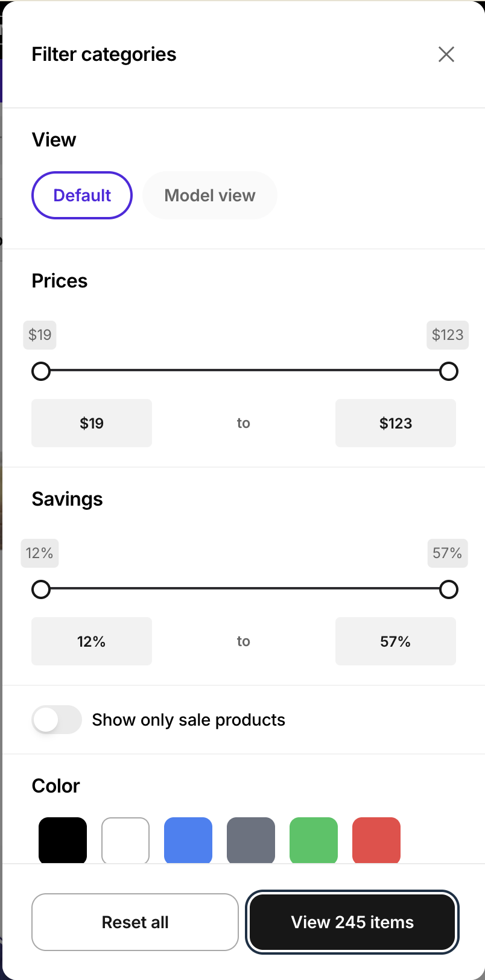Viewport: 485px width, 980px height.
Task: Choose the gray color swatch
Action: [x=251, y=840]
